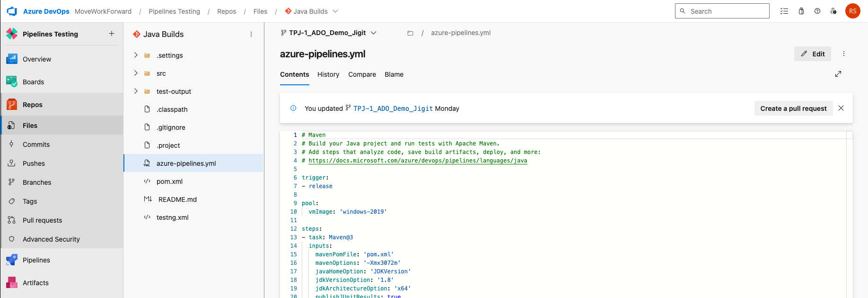Enter full screen mode for file view
Screen dimensions: 868x298
click(x=838, y=74)
